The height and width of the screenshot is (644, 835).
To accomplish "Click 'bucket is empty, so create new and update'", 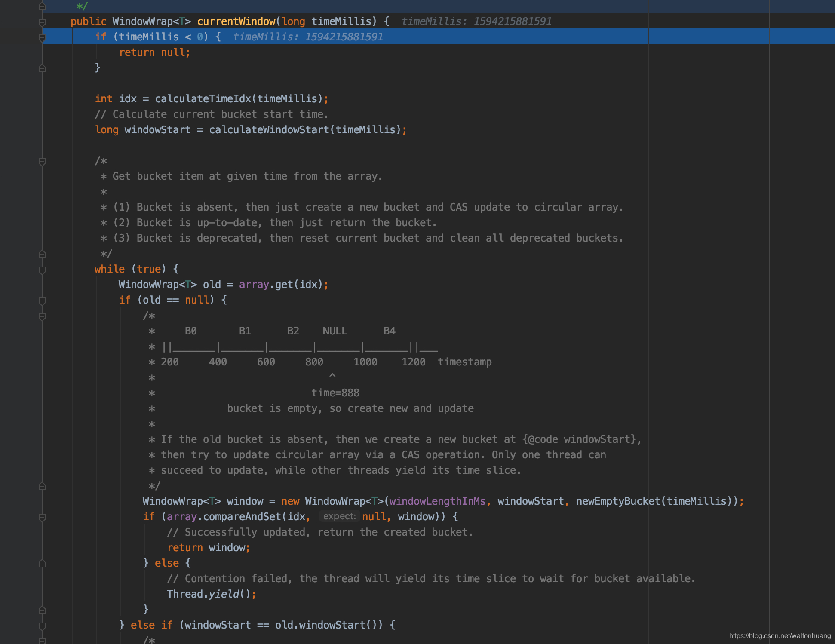I will click(350, 408).
